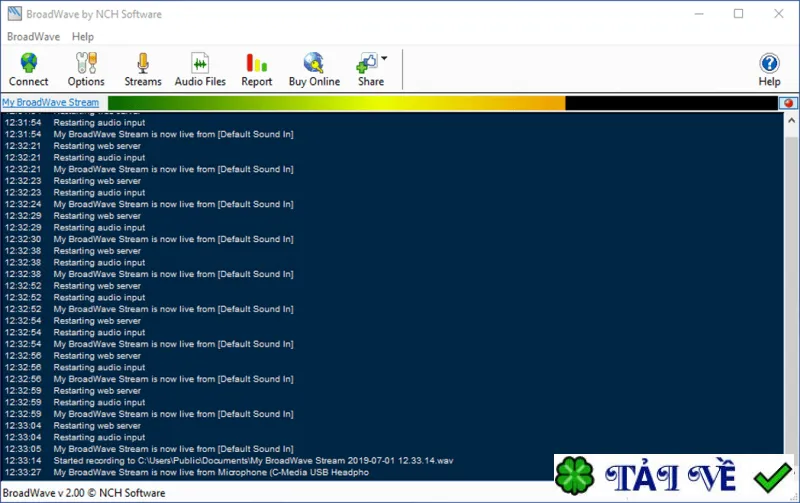Toggle the red record button
800x503 pixels.
[x=788, y=103]
